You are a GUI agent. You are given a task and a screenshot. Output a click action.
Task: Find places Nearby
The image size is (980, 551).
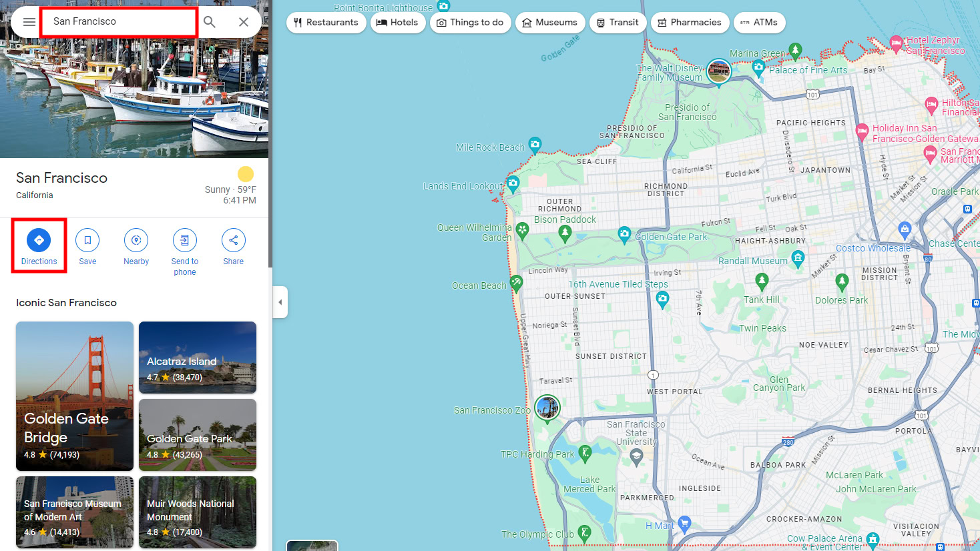click(x=136, y=247)
